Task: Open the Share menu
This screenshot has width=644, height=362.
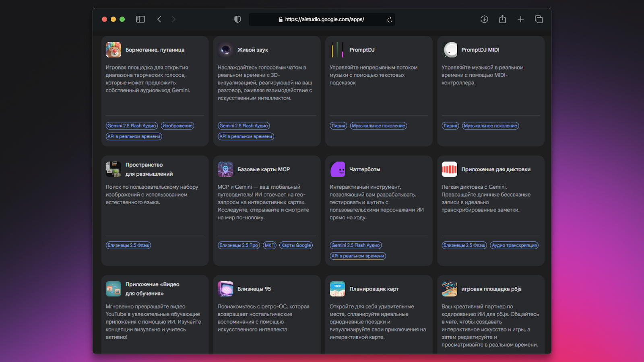Action: coord(502,19)
